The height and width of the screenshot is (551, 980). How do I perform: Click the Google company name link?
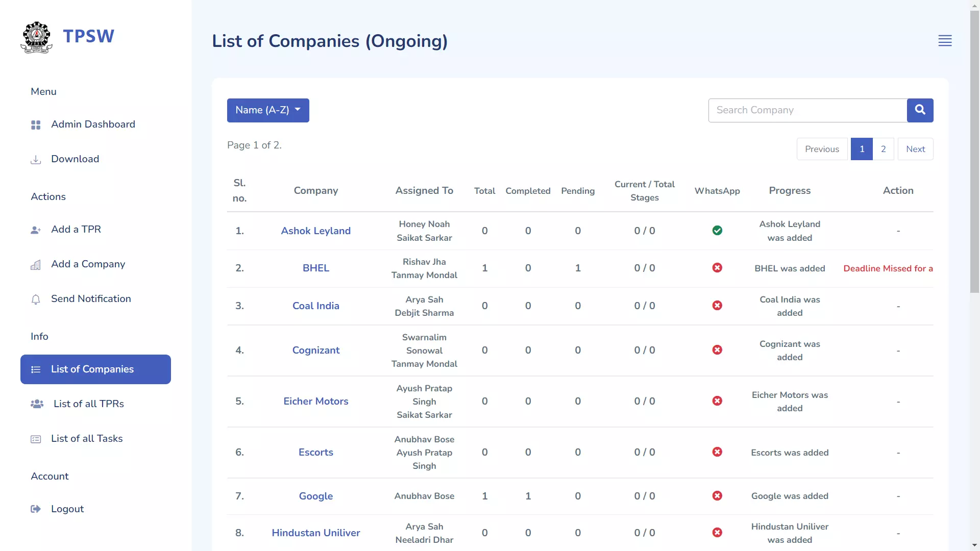[315, 496]
